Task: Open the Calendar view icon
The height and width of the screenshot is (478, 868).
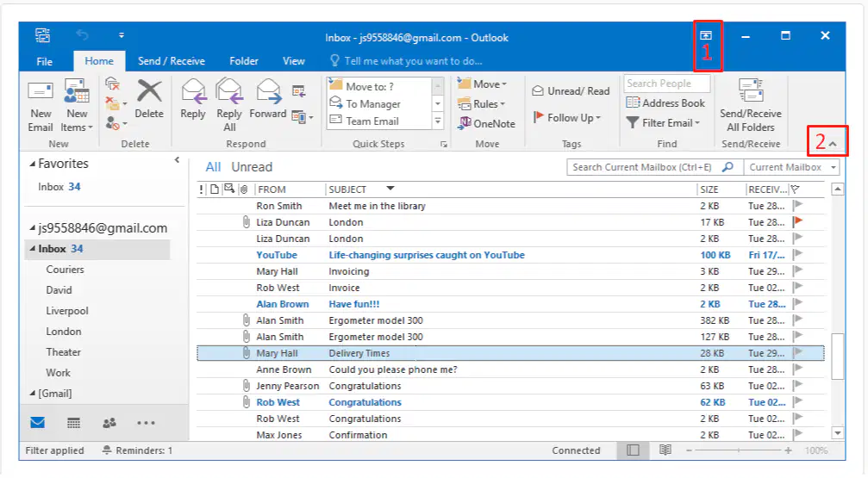Action: (73, 423)
